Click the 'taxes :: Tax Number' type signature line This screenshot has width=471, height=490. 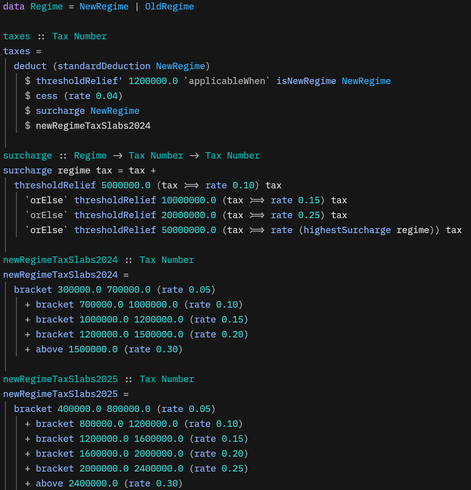point(55,36)
